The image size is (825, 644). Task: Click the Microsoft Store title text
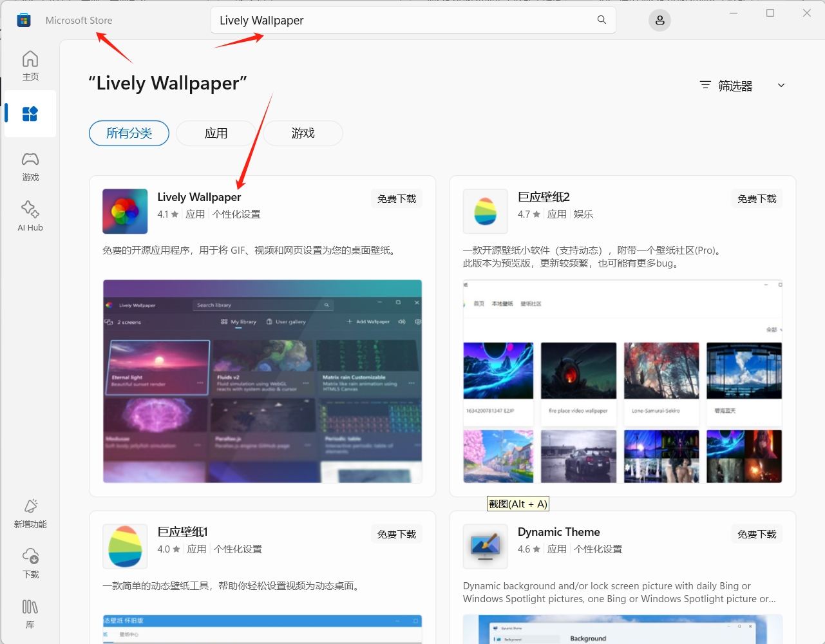(x=79, y=21)
